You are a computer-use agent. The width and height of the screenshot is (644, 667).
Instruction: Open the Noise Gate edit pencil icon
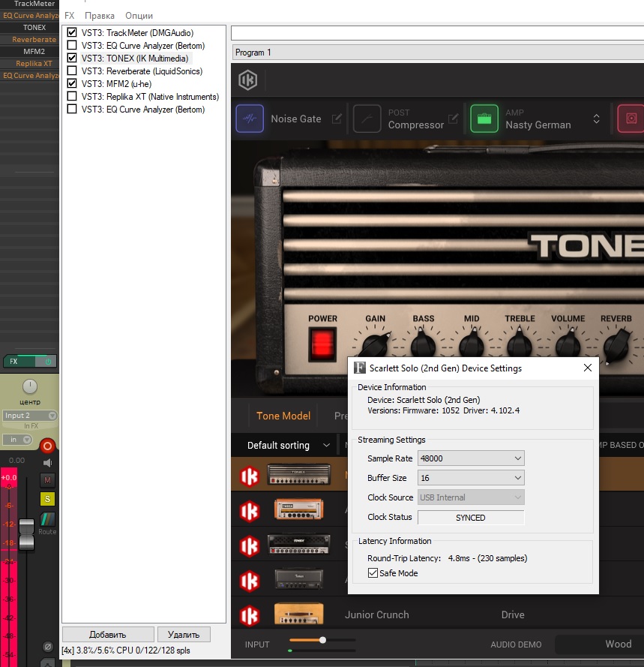coord(337,119)
